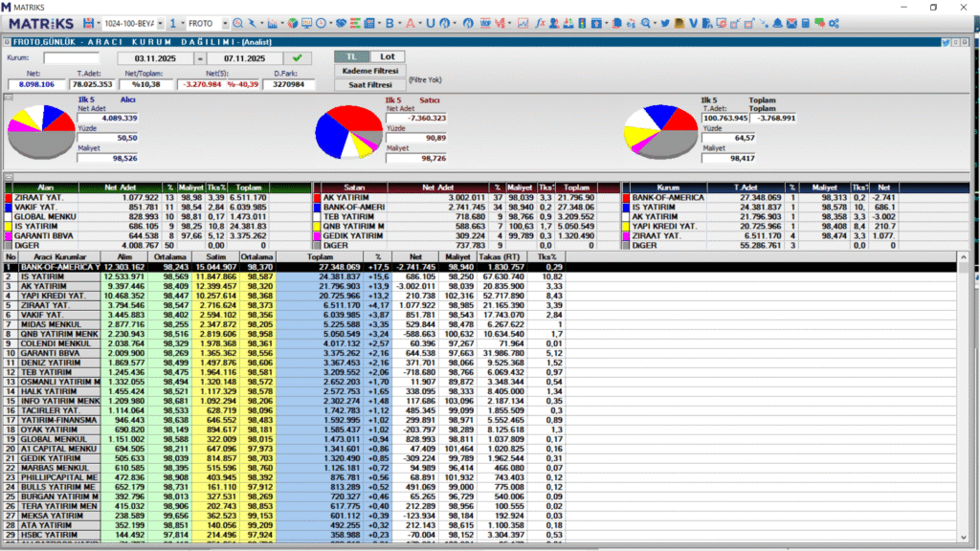Switch display to Lot mode
980x551 pixels.
pos(388,56)
